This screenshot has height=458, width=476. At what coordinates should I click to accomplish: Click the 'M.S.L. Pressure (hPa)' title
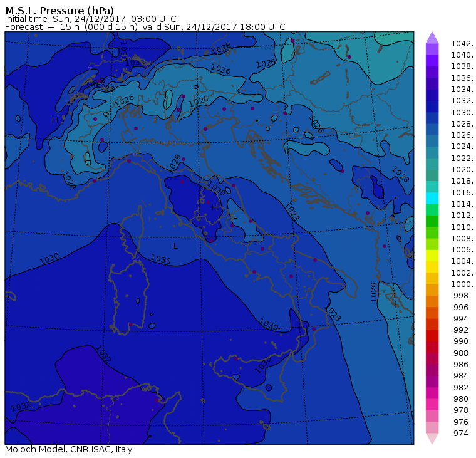pyautogui.click(x=59, y=11)
